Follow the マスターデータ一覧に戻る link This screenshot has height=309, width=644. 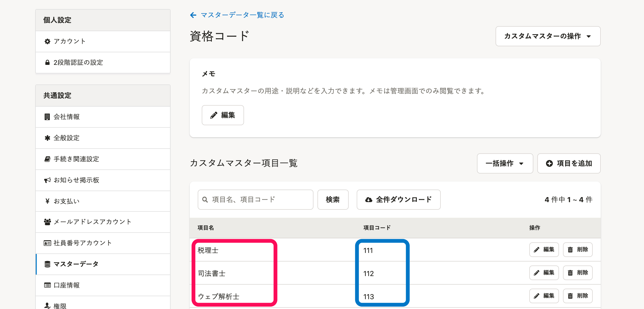243,15
